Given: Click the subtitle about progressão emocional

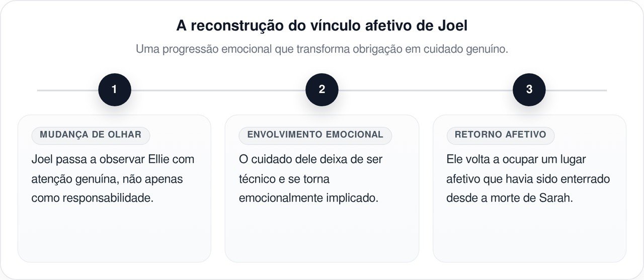Looking at the screenshot, I should click(322, 50).
